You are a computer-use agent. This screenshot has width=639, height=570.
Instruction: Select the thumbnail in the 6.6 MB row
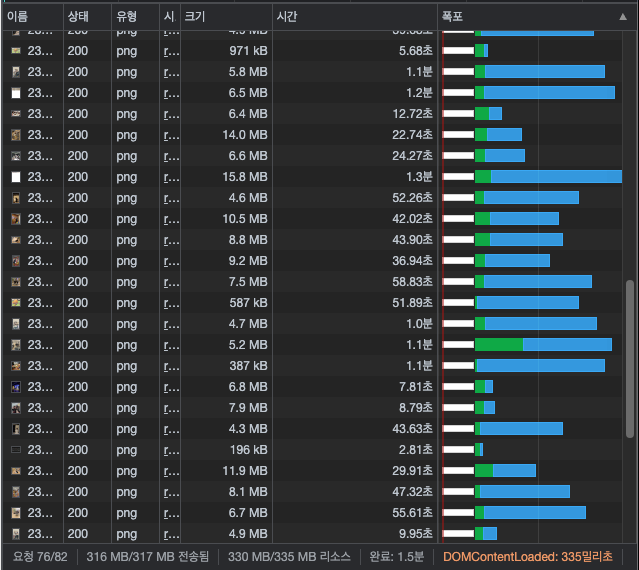pyautogui.click(x=16, y=156)
